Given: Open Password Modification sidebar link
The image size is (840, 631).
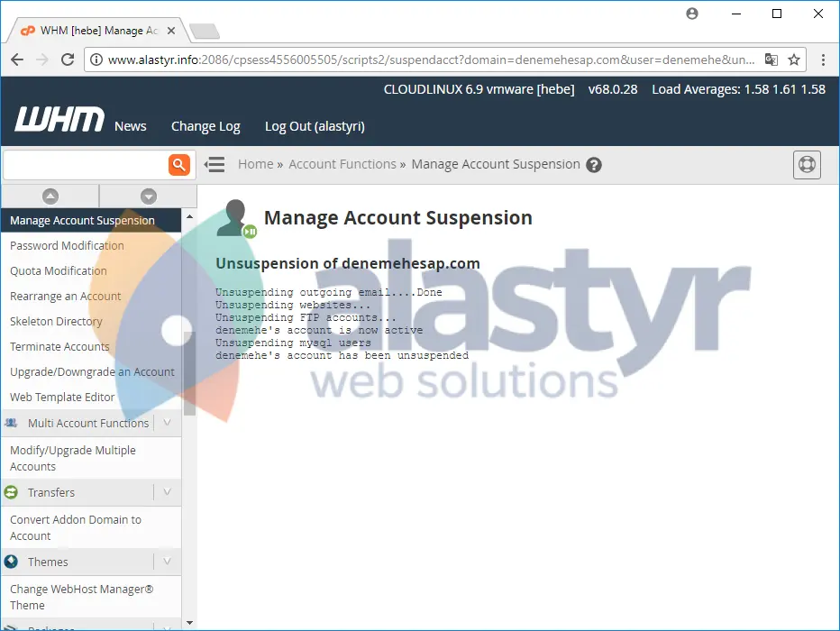Looking at the screenshot, I should [67, 245].
